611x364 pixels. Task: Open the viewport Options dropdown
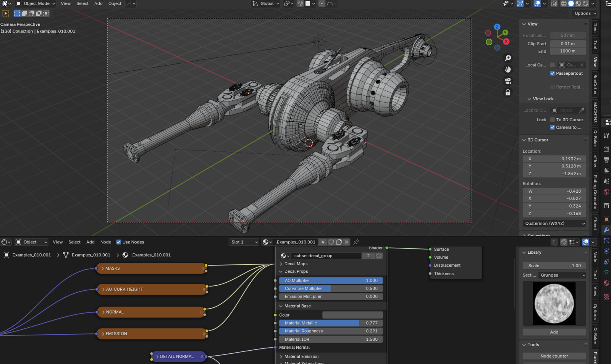coord(585,13)
